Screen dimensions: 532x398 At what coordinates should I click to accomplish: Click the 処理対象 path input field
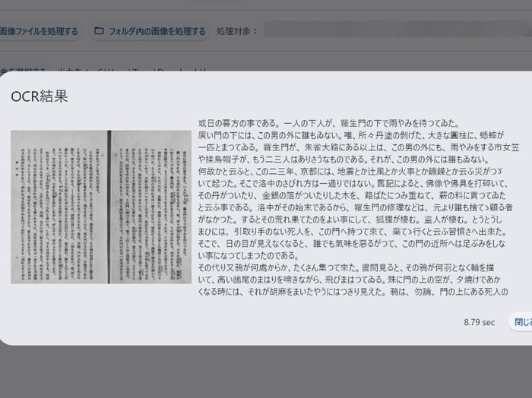pos(397,29)
